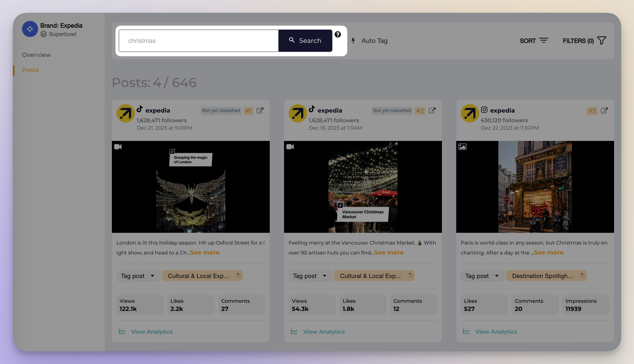
Task: Click the Superbowl layers icon
Action: point(44,34)
